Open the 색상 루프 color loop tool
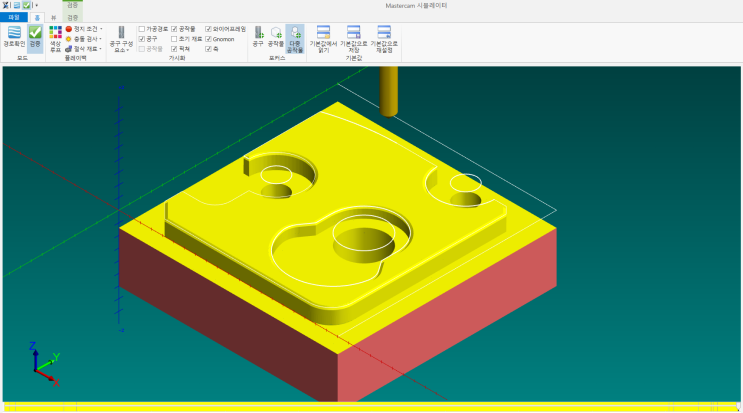This screenshot has width=743, height=413. click(x=55, y=38)
